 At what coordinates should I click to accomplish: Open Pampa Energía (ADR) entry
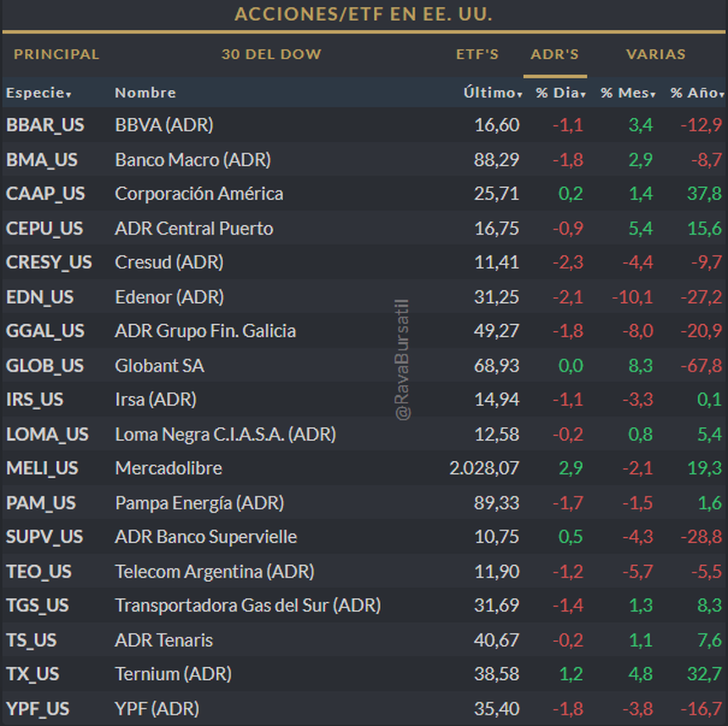(200, 503)
